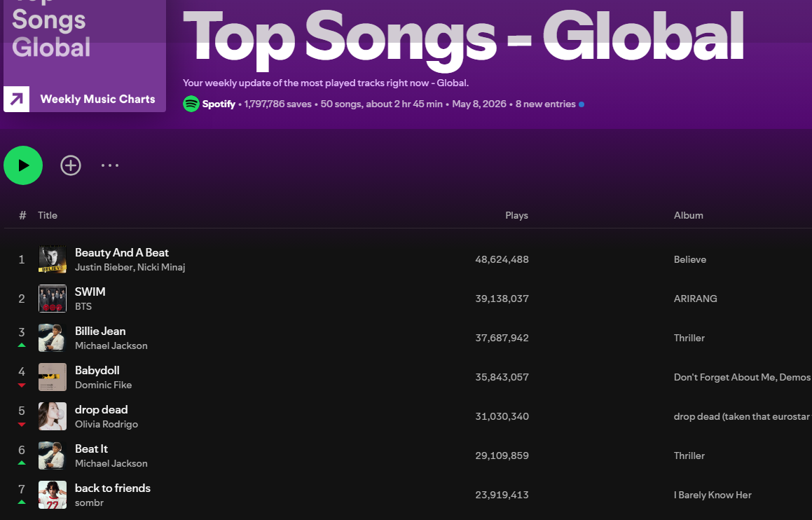This screenshot has width=812, height=520.
Task: Open Michael Jackson under Beat It
Action: tap(111, 463)
